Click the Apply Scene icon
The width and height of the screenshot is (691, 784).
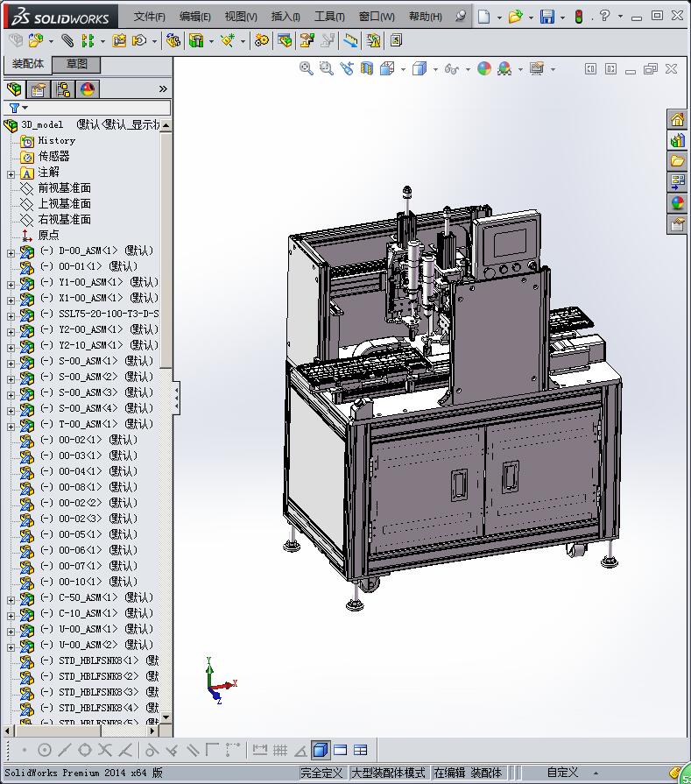505,68
